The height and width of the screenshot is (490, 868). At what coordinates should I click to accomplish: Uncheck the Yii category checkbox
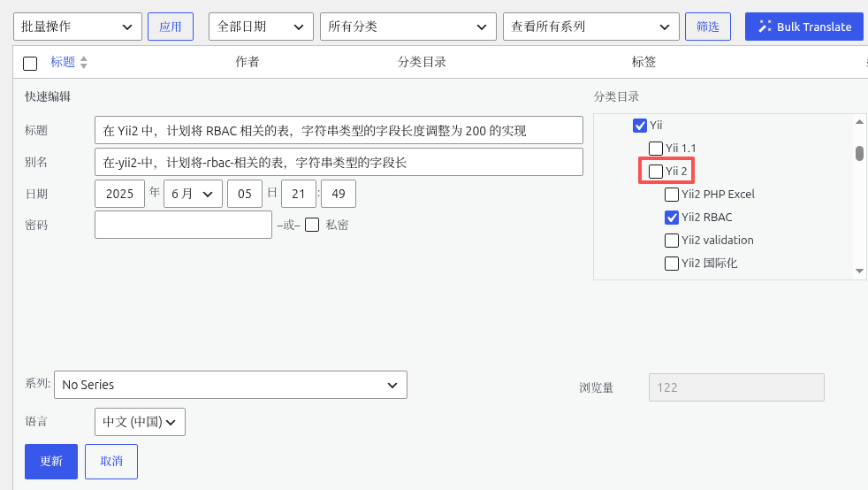point(639,125)
